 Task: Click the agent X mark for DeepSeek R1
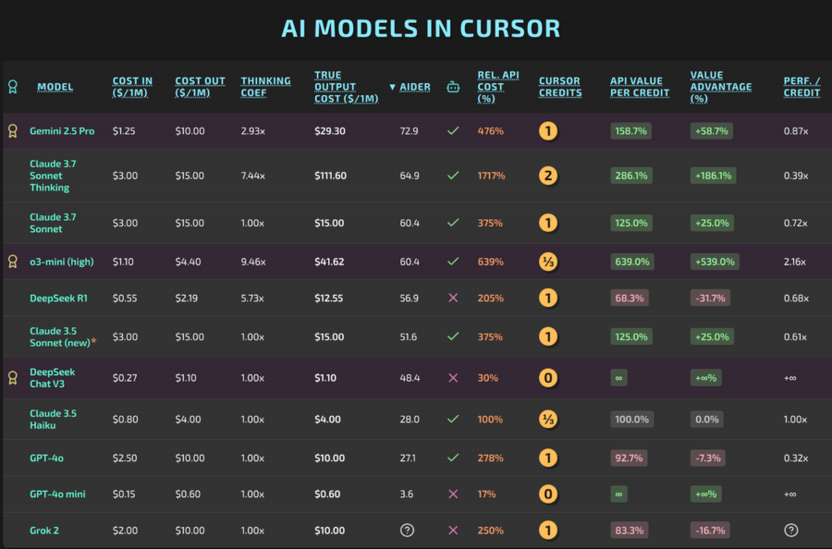point(453,298)
